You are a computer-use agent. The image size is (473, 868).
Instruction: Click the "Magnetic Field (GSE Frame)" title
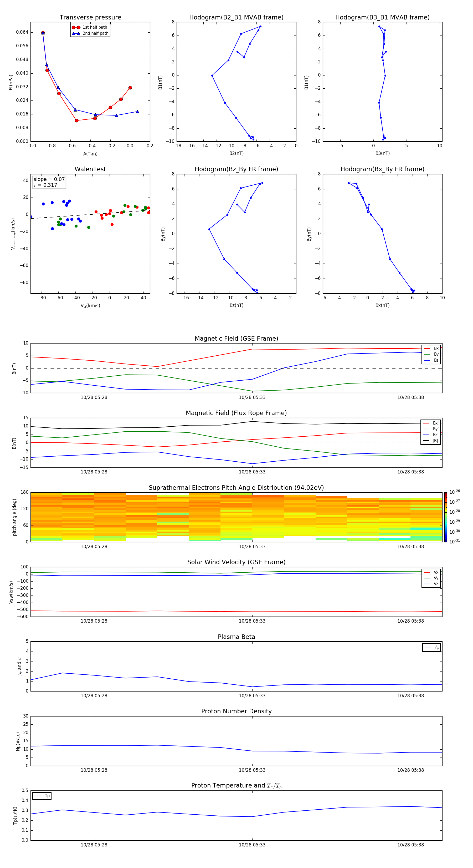(236, 339)
